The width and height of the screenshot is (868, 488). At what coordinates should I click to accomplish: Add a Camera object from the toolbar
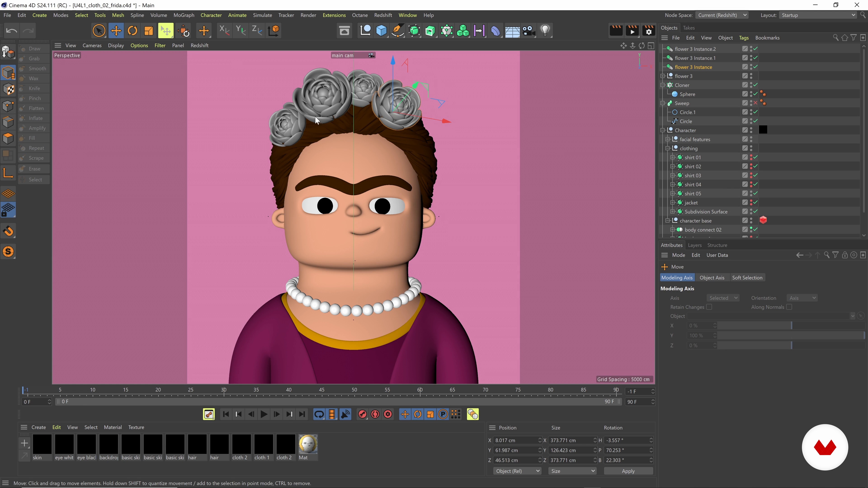(x=529, y=31)
